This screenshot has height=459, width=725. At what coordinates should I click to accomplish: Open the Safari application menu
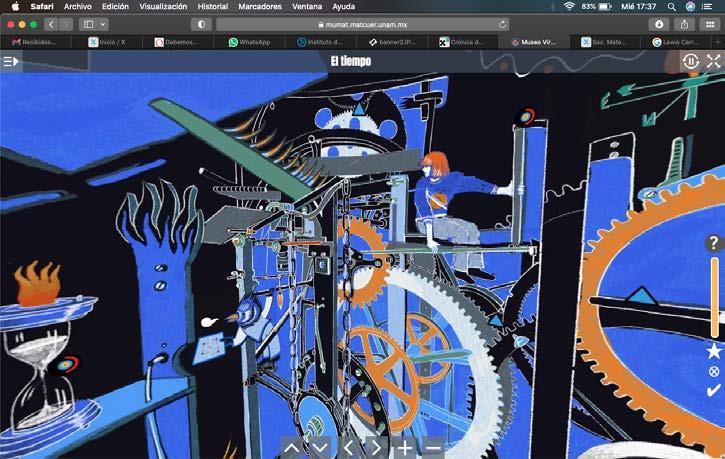coord(42,6)
